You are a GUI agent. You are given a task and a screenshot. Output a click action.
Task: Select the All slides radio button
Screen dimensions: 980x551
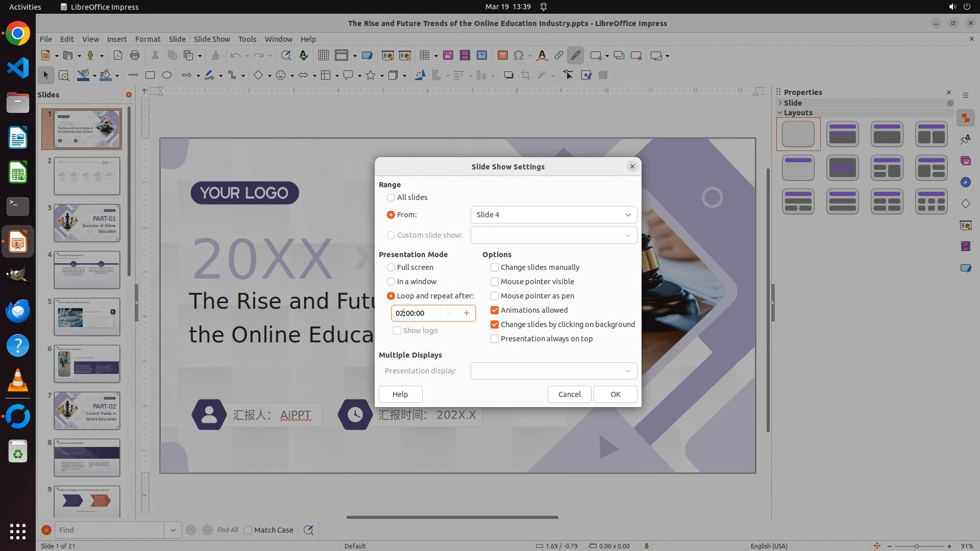(x=391, y=197)
